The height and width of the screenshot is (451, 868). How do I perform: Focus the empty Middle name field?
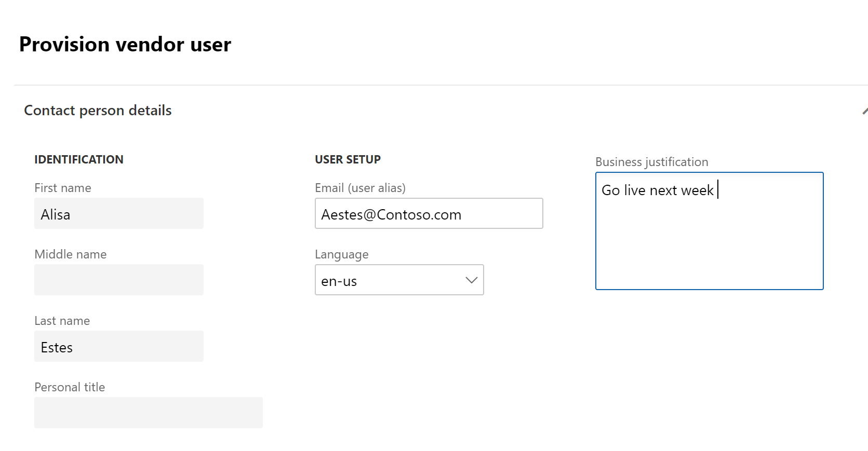118,280
